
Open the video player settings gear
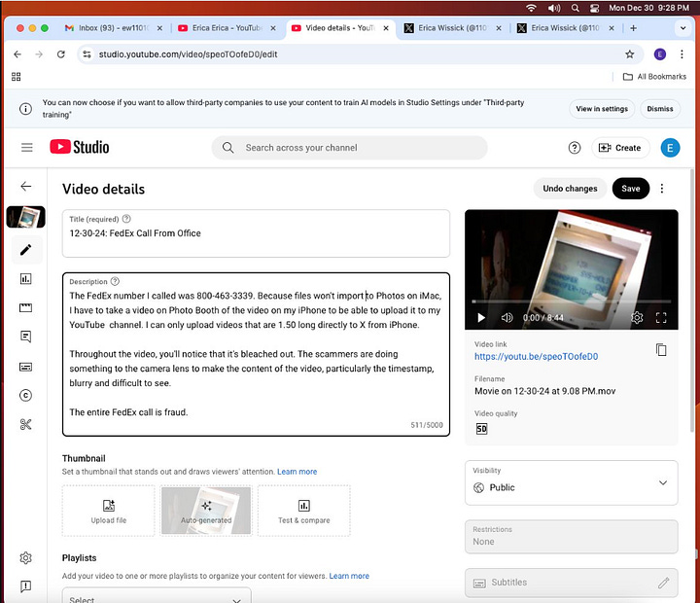(637, 318)
